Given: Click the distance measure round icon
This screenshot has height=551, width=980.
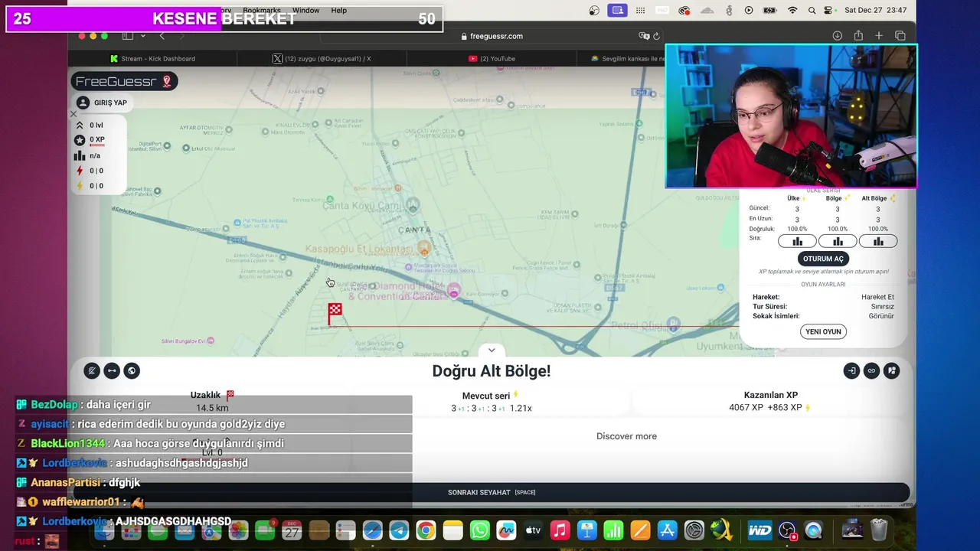Looking at the screenshot, I should click(x=112, y=371).
